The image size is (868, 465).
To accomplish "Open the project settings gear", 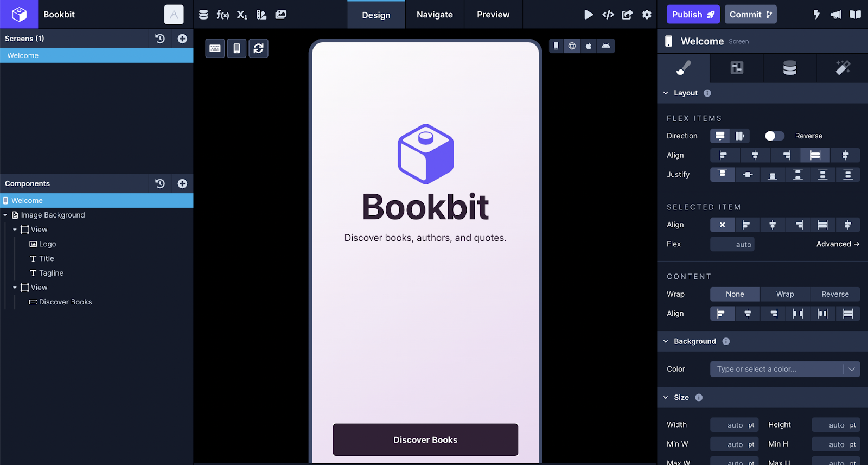I will (647, 15).
